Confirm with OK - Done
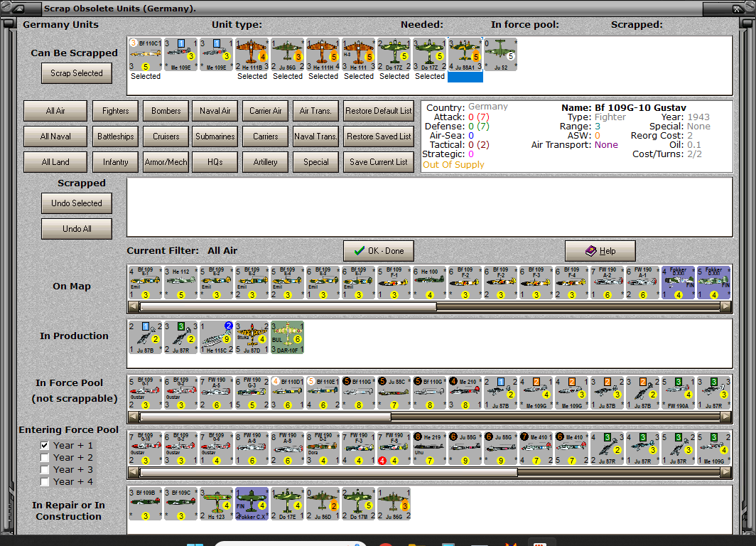 click(379, 251)
